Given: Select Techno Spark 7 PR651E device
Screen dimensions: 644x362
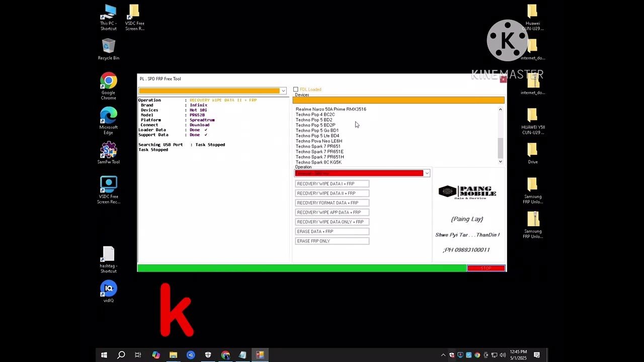Looking at the screenshot, I should [x=319, y=152].
